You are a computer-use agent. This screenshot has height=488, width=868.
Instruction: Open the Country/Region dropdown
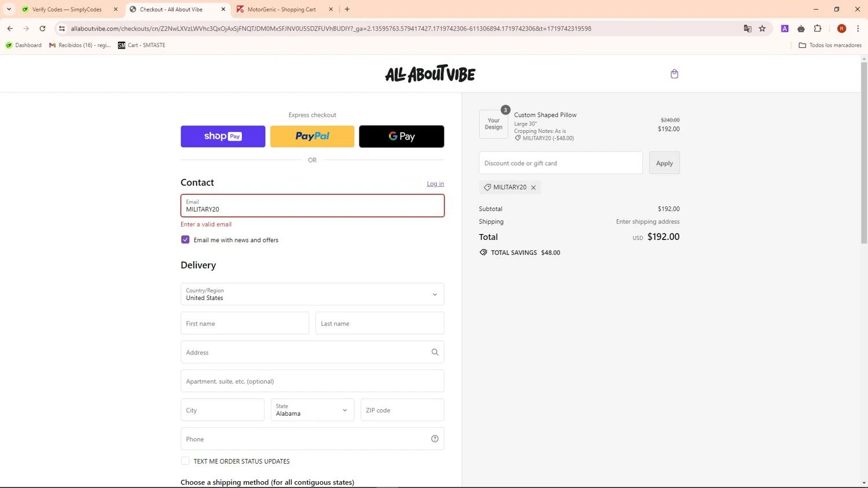point(312,294)
